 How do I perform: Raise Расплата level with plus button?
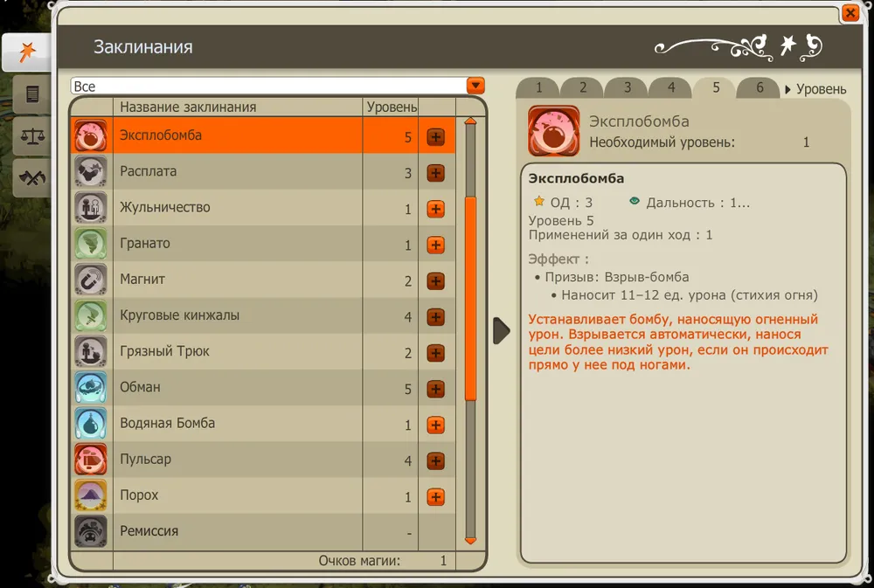point(436,173)
